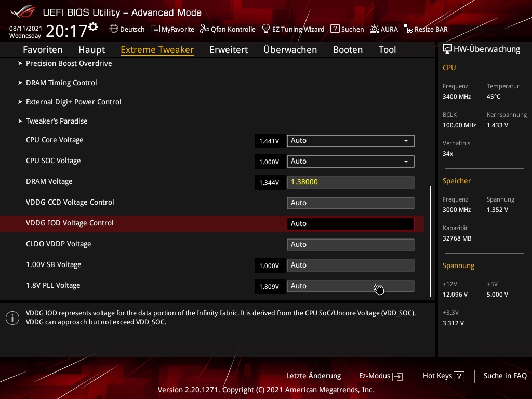
Task: Click the 20:17 clock display
Action: pyautogui.click(x=66, y=31)
